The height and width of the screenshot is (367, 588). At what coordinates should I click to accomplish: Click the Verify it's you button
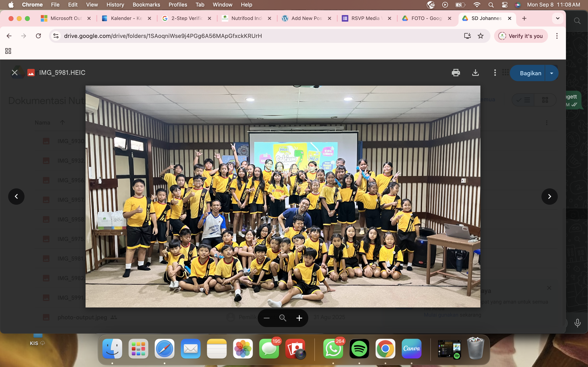pyautogui.click(x=521, y=36)
